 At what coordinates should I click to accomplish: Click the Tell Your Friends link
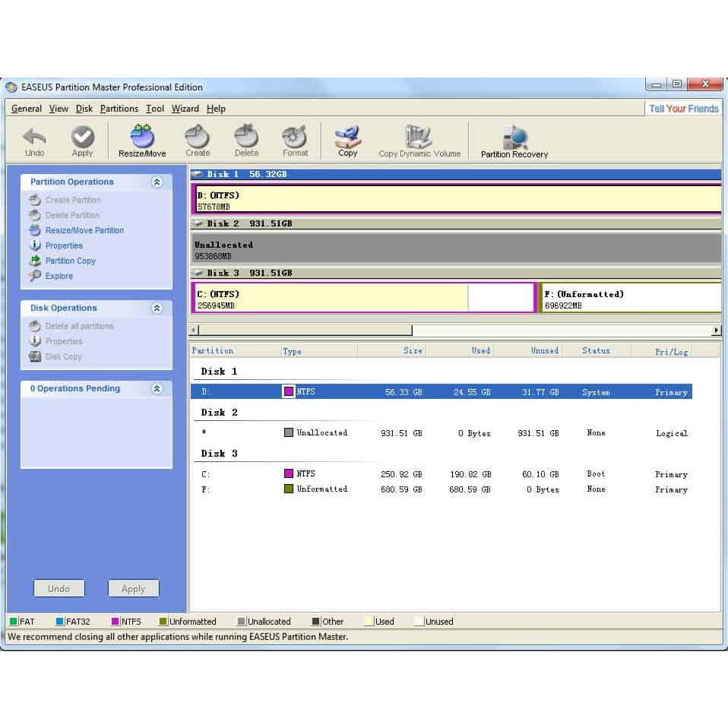coord(683,109)
